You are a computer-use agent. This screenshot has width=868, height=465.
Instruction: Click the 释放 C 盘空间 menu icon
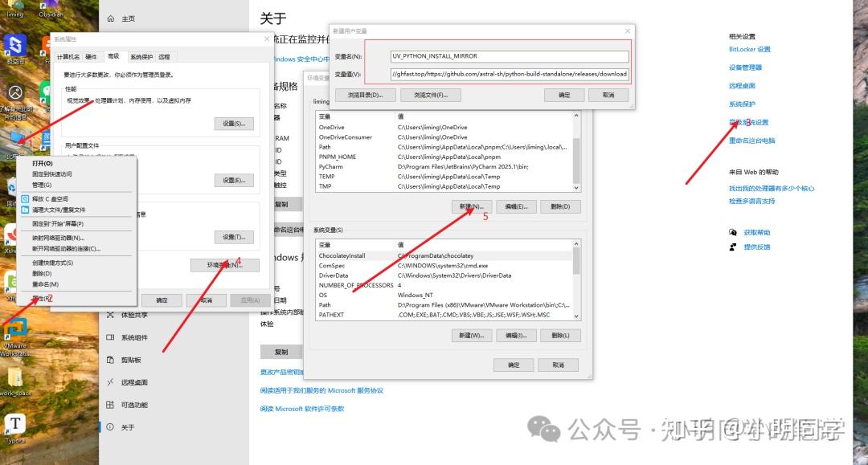[x=25, y=198]
